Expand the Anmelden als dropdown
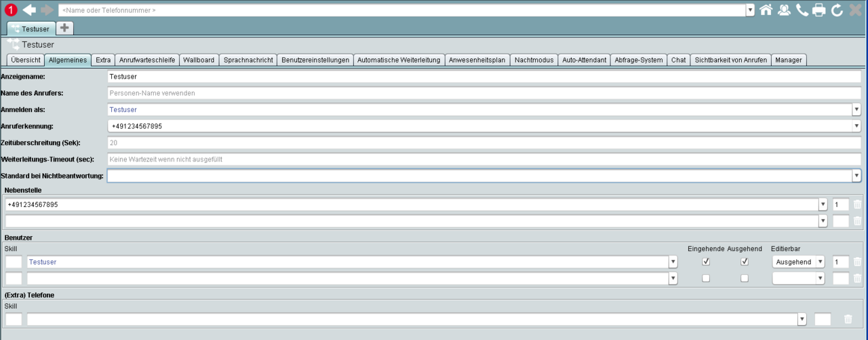Viewport: 868px width, 340px height. click(856, 109)
